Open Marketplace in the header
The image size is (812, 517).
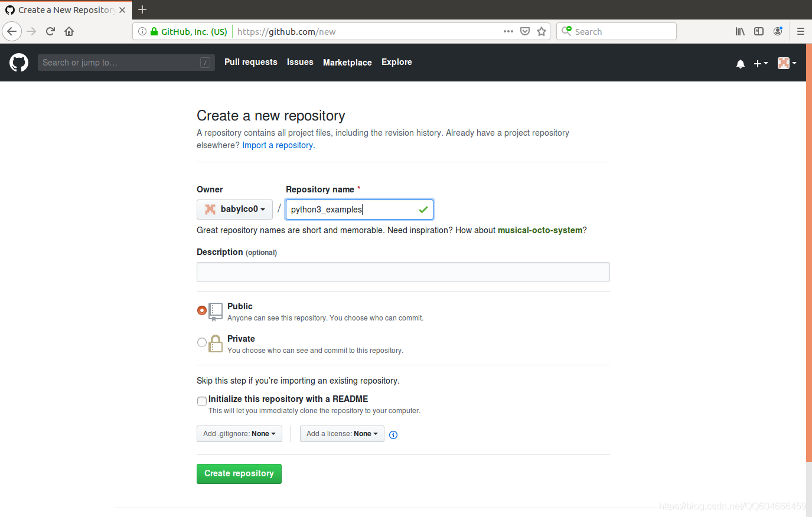click(347, 63)
